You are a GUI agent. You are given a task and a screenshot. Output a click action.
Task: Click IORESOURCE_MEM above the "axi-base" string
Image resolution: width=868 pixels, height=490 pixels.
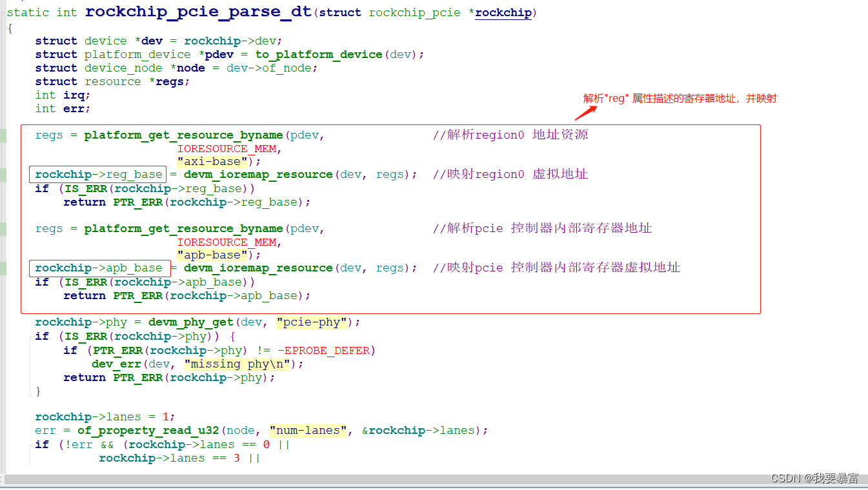point(227,149)
